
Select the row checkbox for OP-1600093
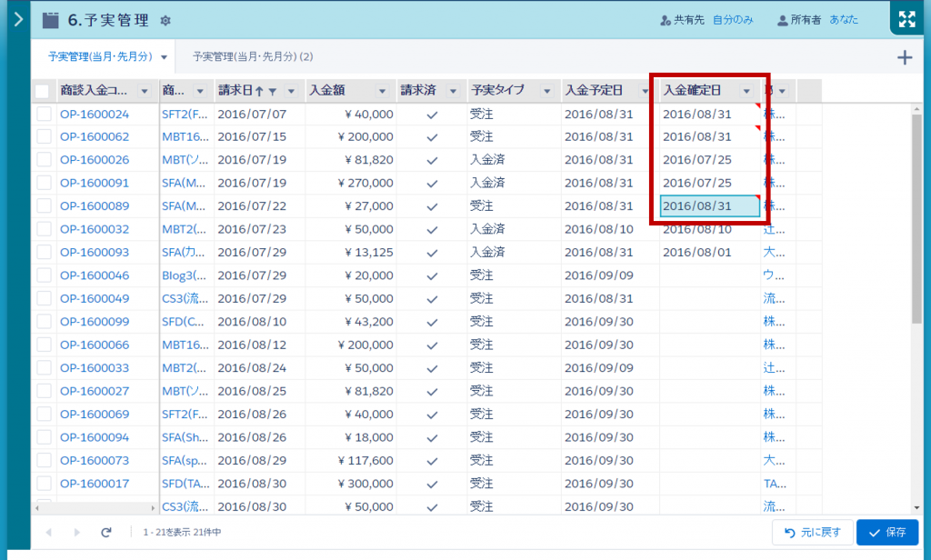click(44, 253)
